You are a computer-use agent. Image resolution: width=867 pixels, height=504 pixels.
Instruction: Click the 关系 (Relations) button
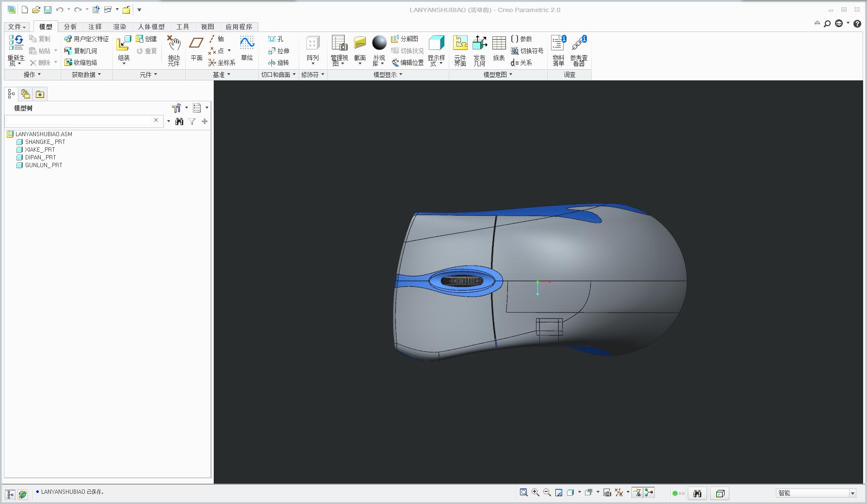click(521, 63)
